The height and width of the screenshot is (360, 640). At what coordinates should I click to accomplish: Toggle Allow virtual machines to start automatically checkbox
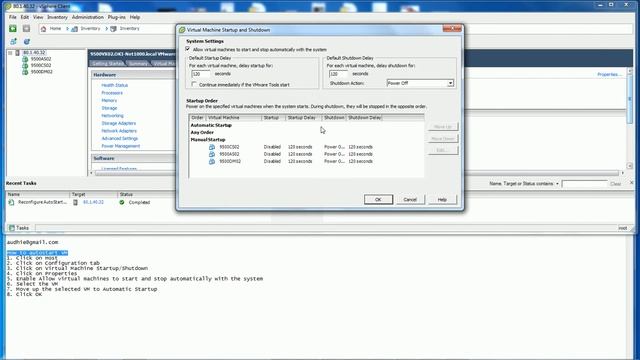point(188,49)
